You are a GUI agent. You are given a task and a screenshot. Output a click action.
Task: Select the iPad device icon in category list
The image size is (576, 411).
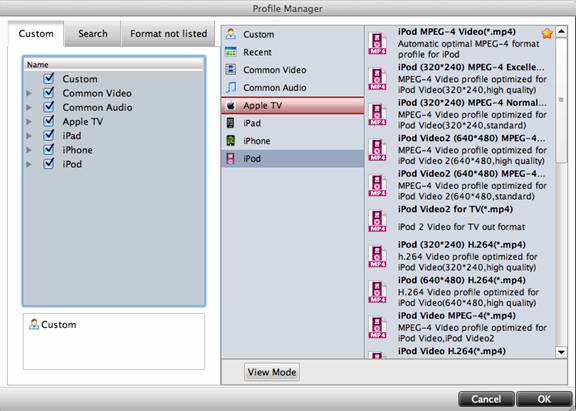230,123
